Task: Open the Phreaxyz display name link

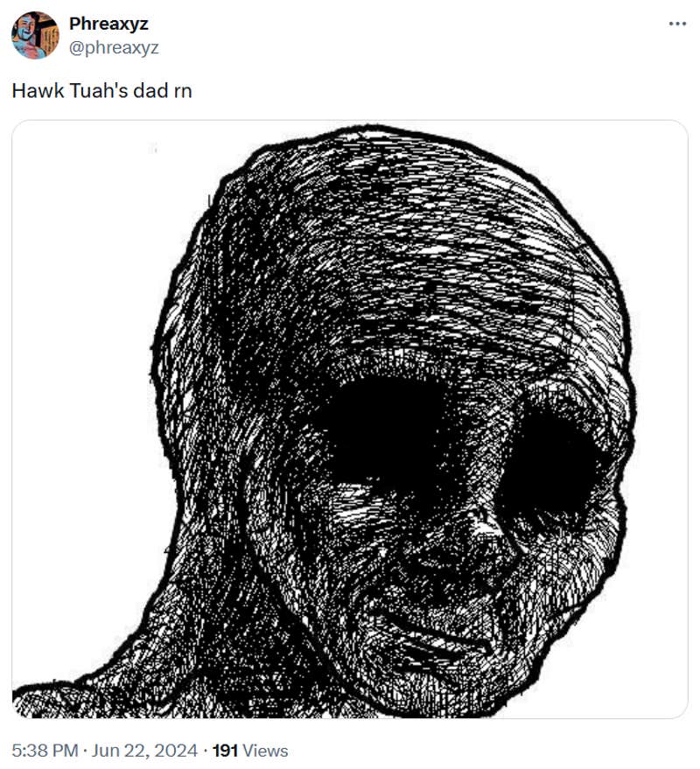Action: coord(108,23)
